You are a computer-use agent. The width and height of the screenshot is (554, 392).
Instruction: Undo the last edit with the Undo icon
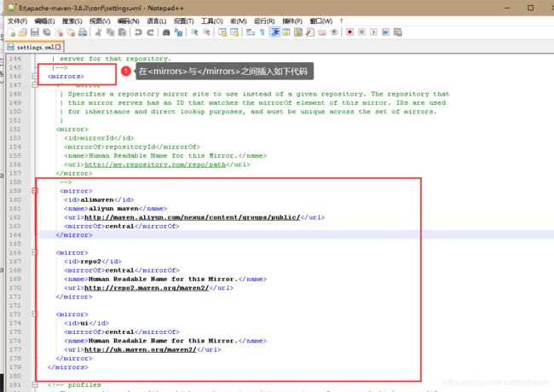coord(138,32)
